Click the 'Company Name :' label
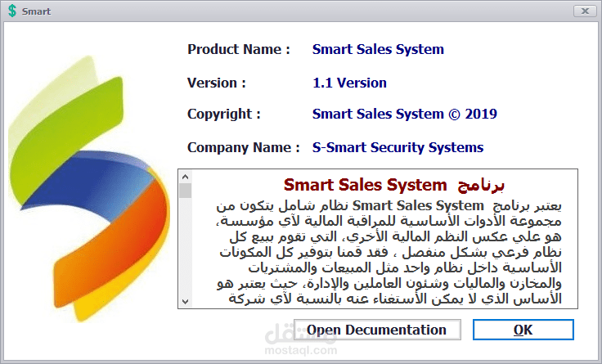 coord(244,147)
